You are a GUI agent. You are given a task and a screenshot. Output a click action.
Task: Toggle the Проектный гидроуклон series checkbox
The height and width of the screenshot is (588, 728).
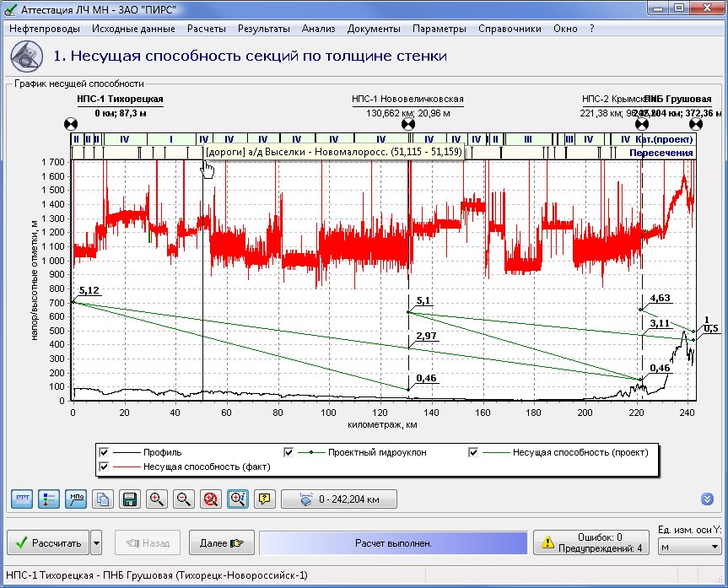point(289,452)
